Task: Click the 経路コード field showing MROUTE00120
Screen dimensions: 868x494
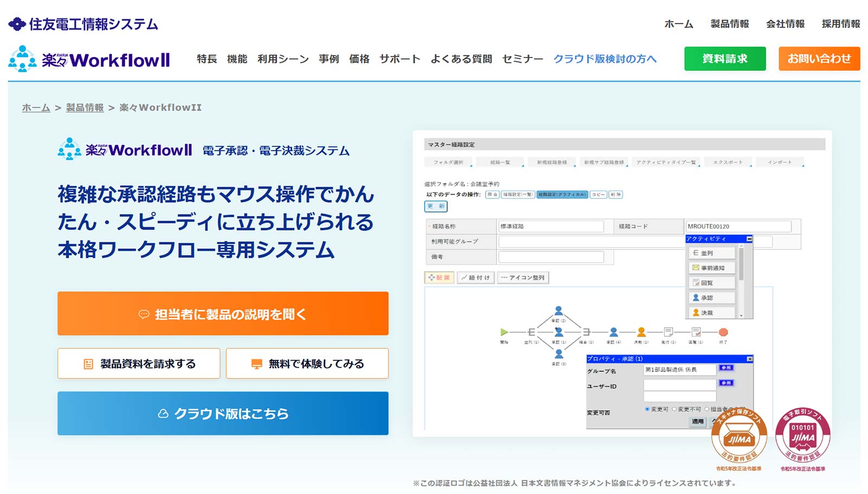Action: (738, 226)
